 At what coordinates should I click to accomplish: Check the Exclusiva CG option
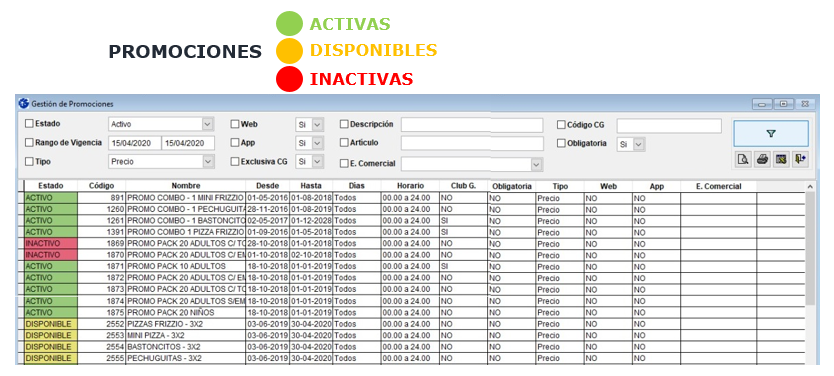click(x=235, y=162)
